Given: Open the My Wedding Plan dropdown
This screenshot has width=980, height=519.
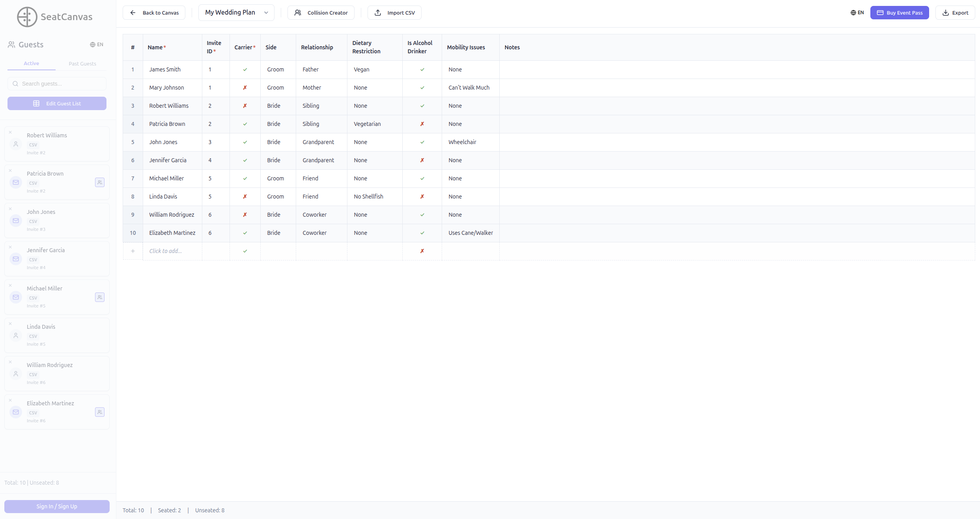Looking at the screenshot, I should click(236, 13).
